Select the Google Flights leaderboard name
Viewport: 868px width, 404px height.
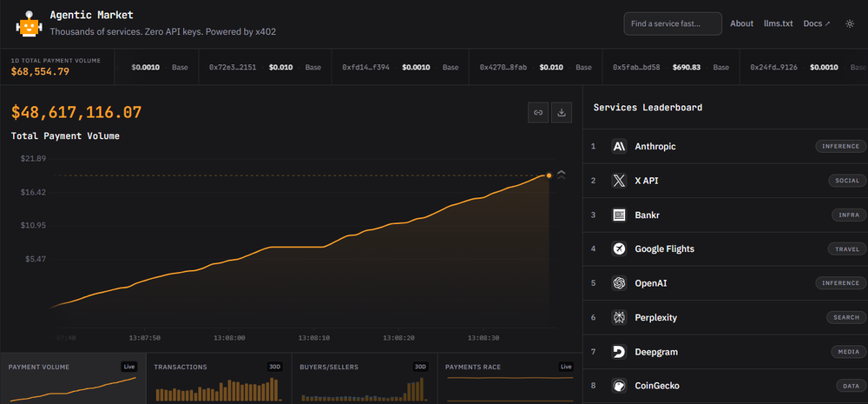(x=664, y=248)
